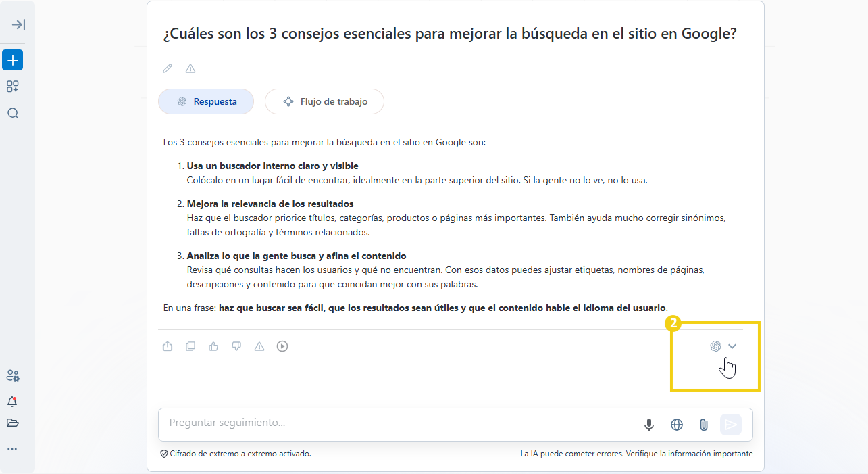Expand the collapsed sidebar with arrow icon
The image size is (868, 474).
click(x=18, y=25)
